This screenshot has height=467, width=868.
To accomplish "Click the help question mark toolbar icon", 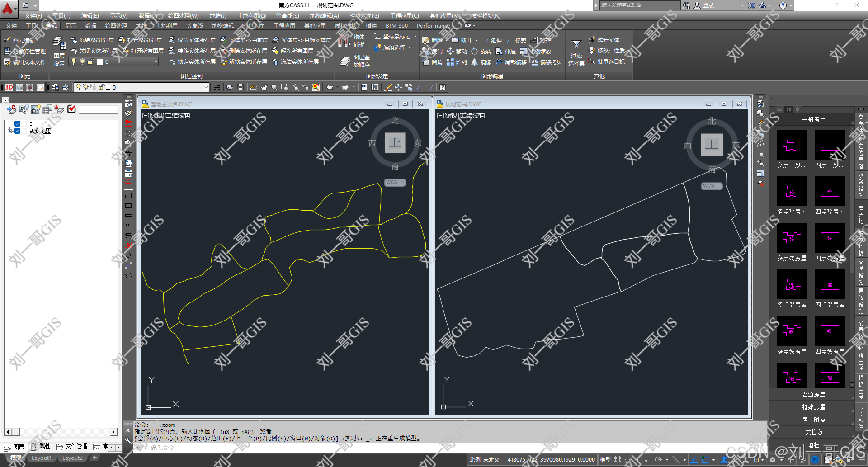I will (443, 87).
